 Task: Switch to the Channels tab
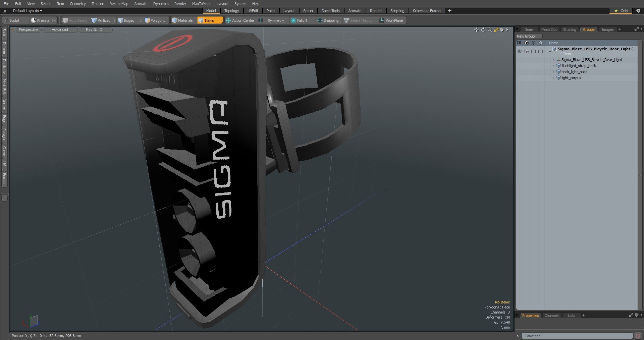tap(552, 316)
